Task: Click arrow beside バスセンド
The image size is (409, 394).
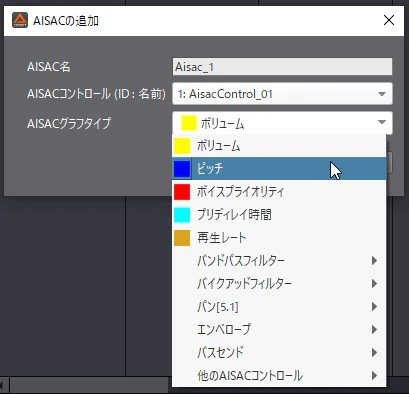Action: click(x=374, y=352)
